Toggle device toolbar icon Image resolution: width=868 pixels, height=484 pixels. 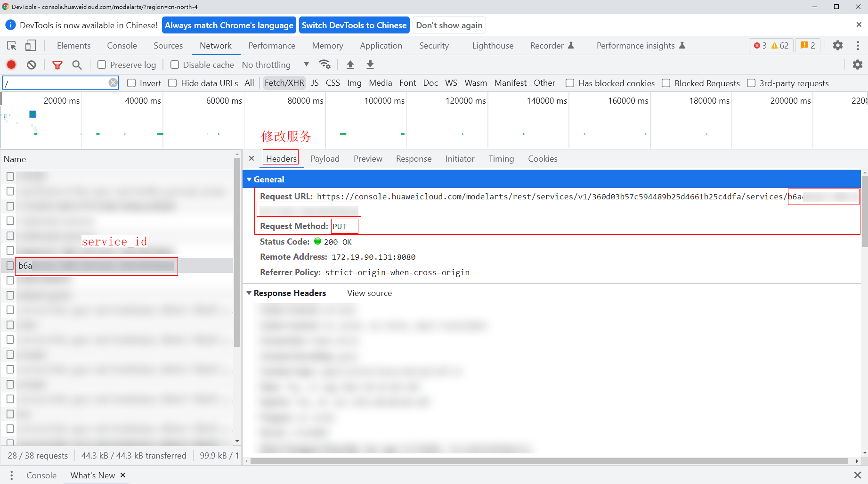coord(31,46)
